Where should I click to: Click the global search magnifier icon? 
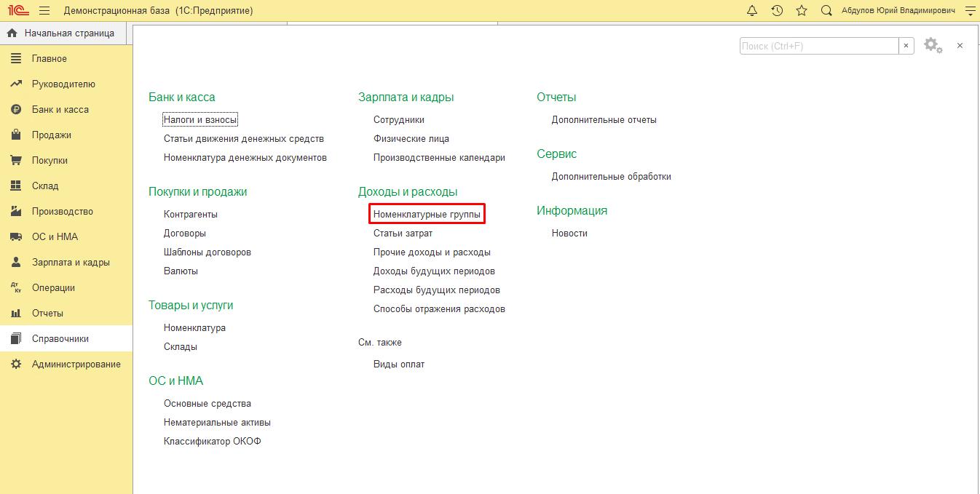(x=826, y=11)
